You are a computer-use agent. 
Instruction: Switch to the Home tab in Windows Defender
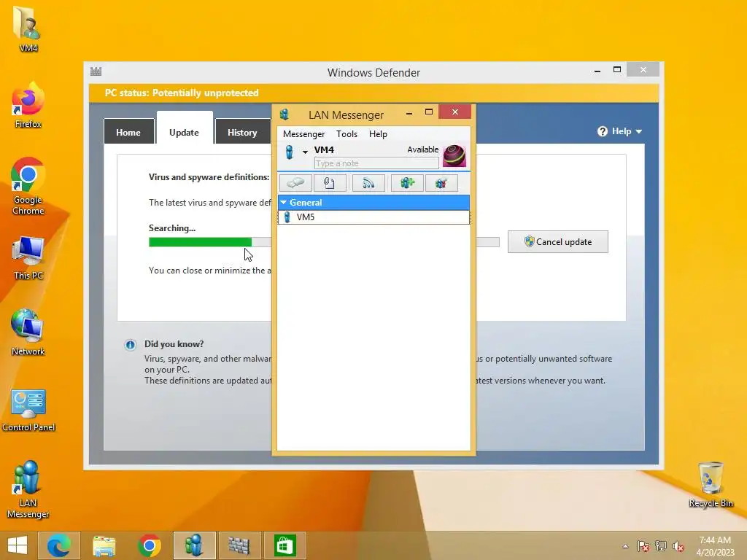tap(128, 132)
